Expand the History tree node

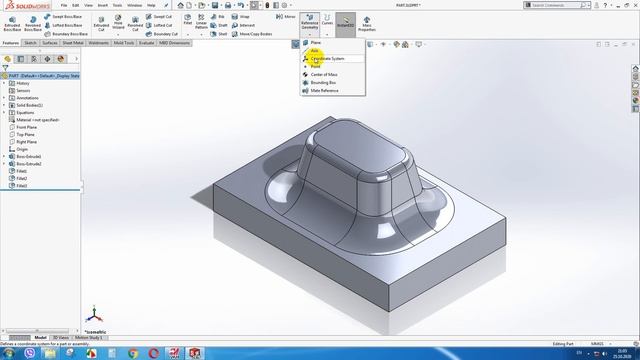4,83
